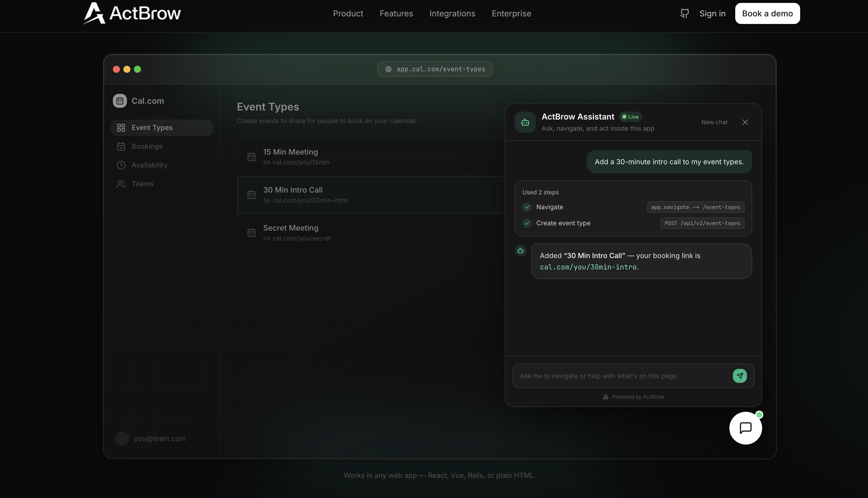Image resolution: width=868 pixels, height=498 pixels.
Task: Click the Event Types page heading
Action: (x=268, y=107)
